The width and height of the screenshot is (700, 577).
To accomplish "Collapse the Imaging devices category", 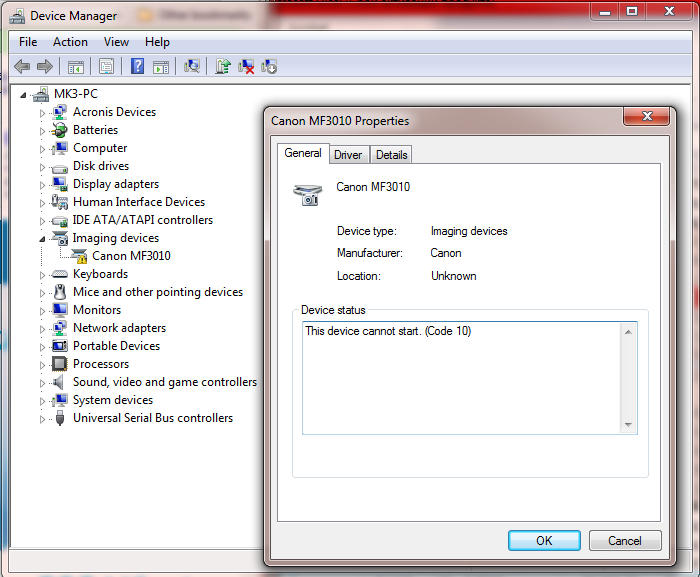I will tap(42, 239).
